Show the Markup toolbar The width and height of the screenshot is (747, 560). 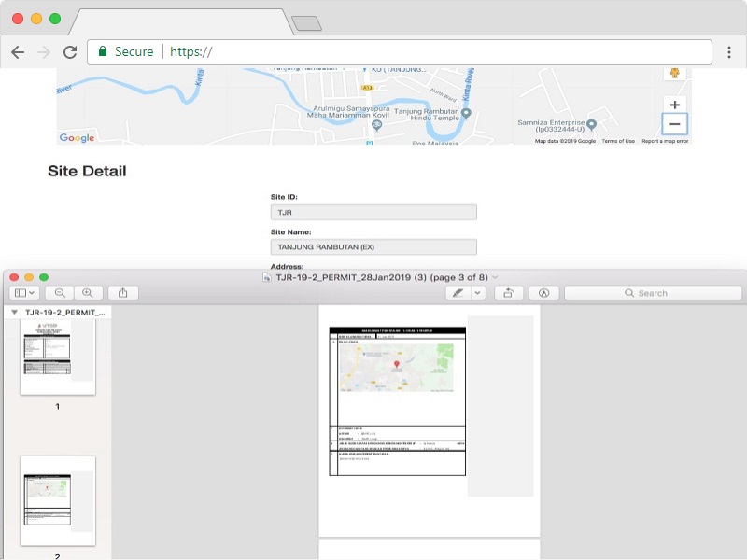pos(543,293)
